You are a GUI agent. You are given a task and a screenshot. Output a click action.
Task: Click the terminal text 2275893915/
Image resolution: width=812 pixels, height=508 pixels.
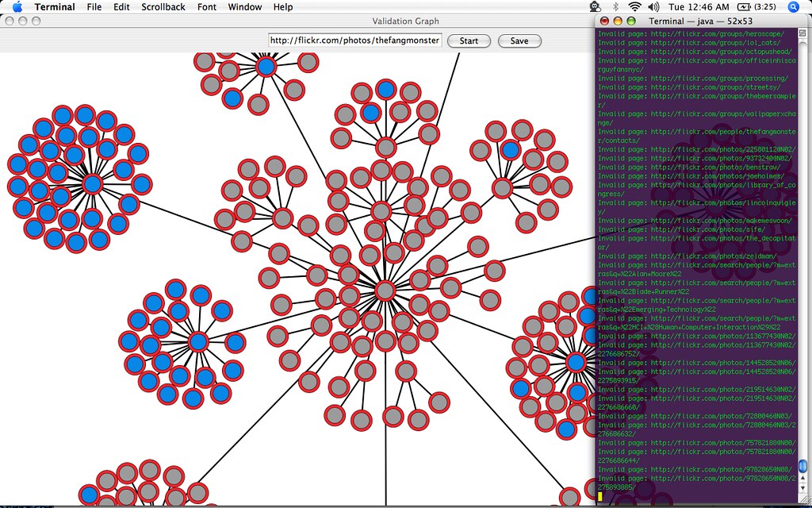[x=619, y=380]
